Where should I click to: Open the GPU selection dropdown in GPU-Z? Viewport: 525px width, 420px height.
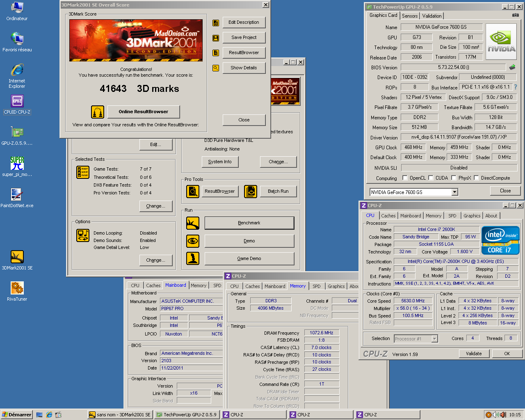[x=454, y=192]
